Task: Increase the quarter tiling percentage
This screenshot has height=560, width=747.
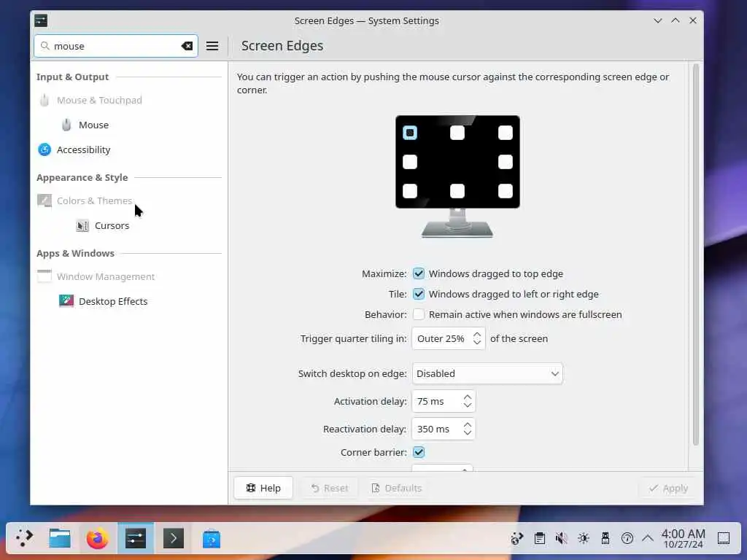Action: [x=477, y=334]
